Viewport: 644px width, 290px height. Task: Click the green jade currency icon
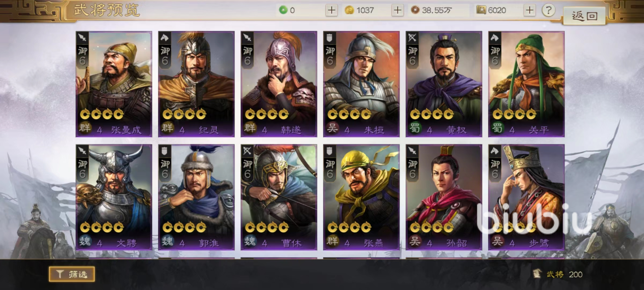[283, 10]
